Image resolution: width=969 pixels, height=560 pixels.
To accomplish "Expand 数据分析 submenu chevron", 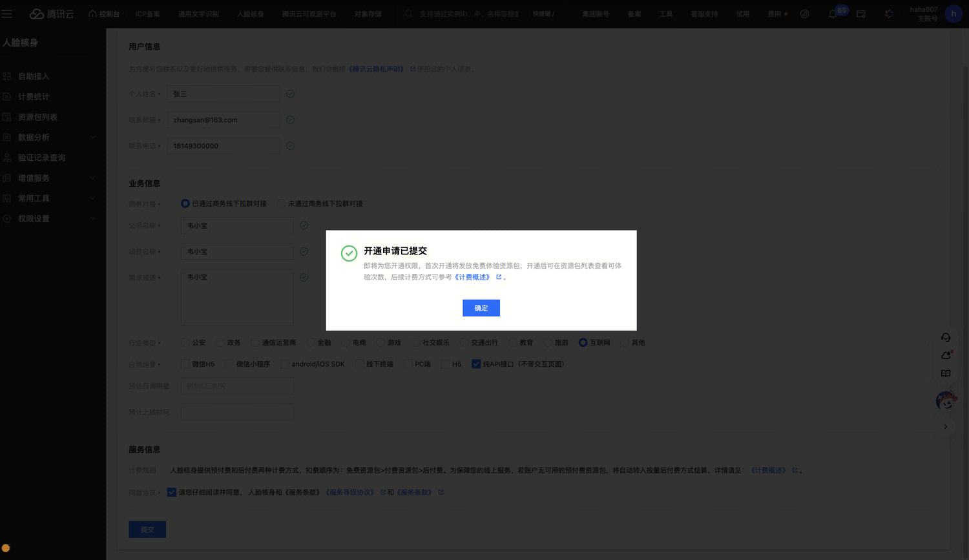I will pos(92,138).
